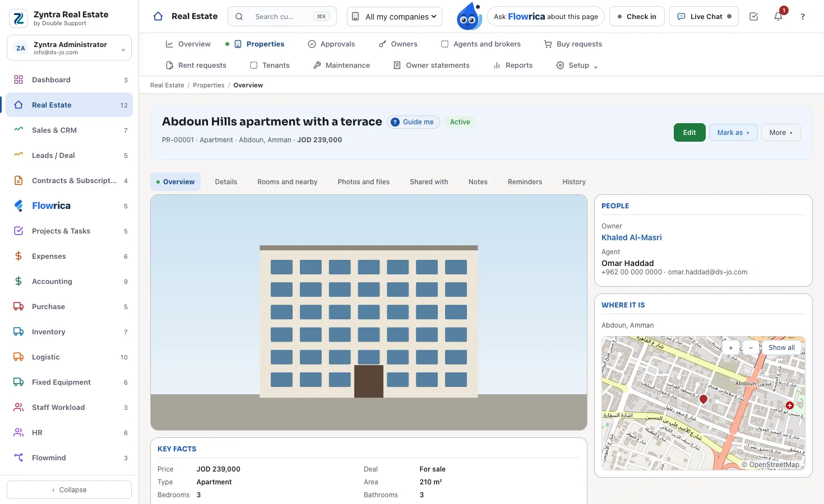Open the help question mark icon
This screenshot has height=504, width=824.
click(x=803, y=17)
